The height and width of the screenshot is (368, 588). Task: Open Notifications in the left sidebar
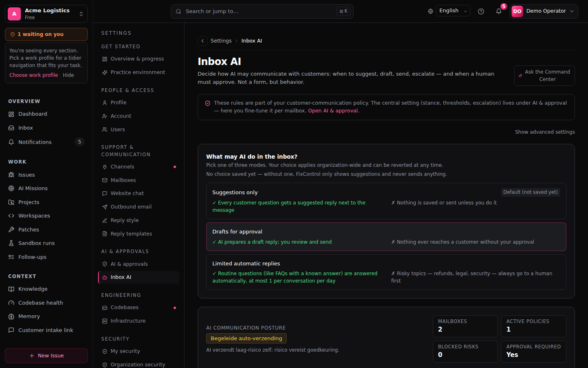pyautogui.click(x=46, y=142)
